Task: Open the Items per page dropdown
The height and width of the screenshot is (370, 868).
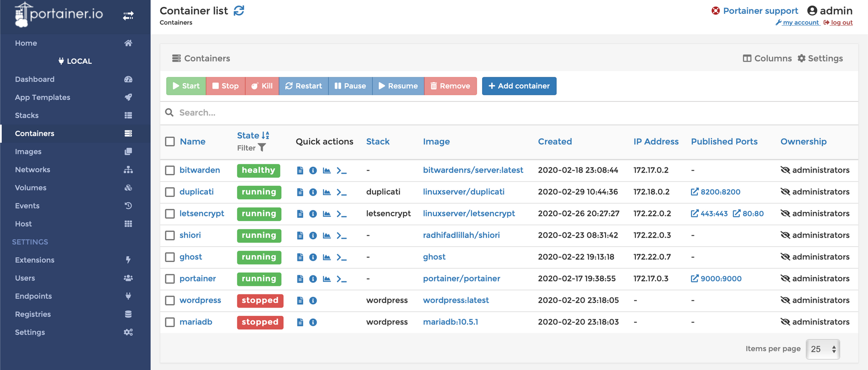Action: (822, 349)
